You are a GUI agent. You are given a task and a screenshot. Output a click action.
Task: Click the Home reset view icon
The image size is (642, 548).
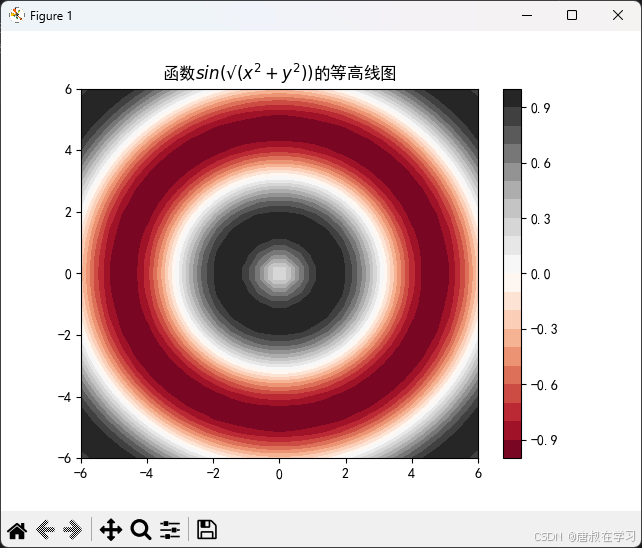coord(17,530)
